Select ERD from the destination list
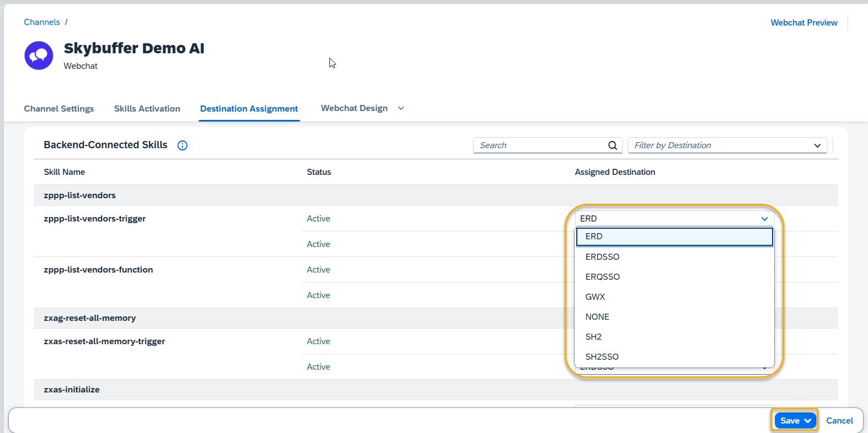868x433 pixels. tap(674, 236)
